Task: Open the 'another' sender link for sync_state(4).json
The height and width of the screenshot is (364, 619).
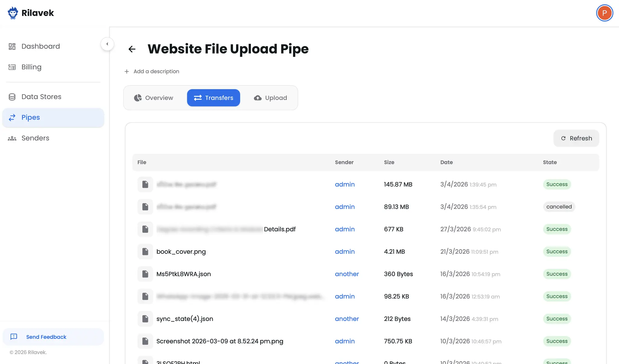Action: pyautogui.click(x=347, y=319)
